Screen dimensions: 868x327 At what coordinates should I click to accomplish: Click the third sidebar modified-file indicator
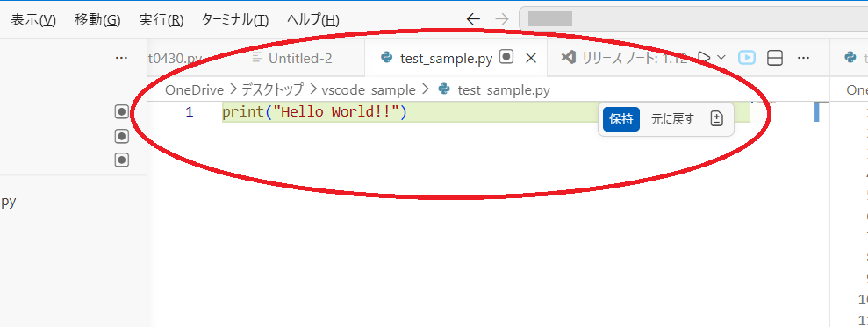click(x=122, y=160)
